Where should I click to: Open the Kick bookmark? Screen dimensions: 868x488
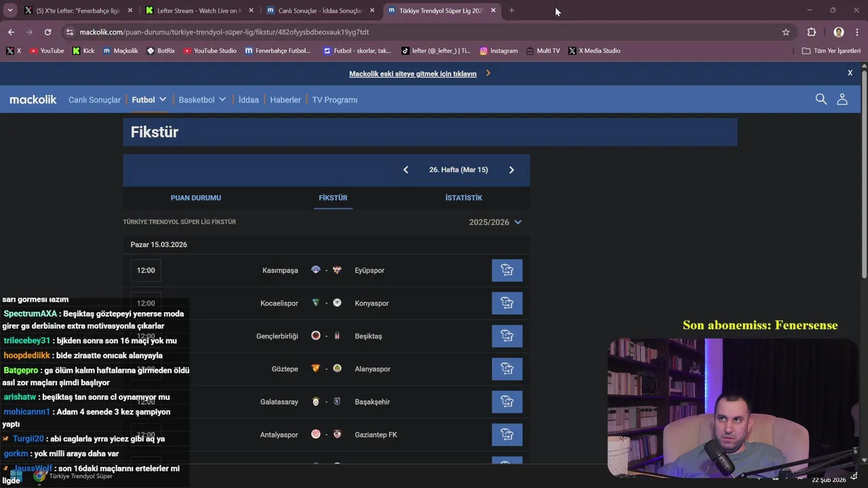tap(83, 51)
